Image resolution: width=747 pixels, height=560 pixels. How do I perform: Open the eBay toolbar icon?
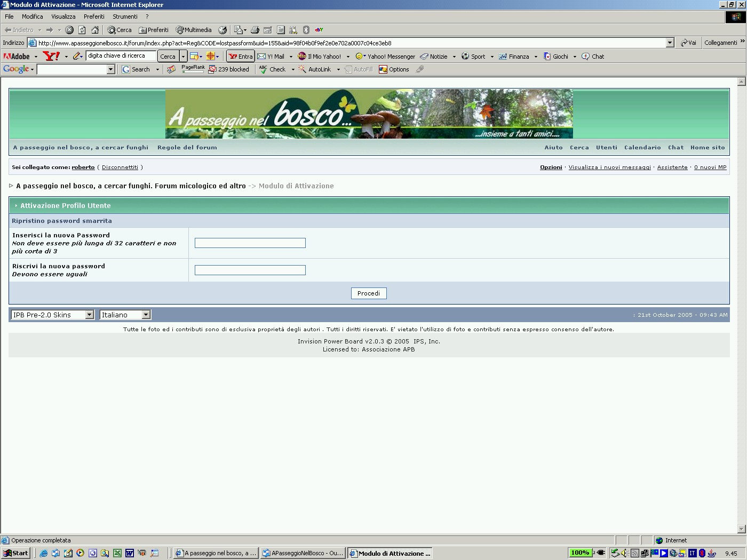click(x=319, y=30)
